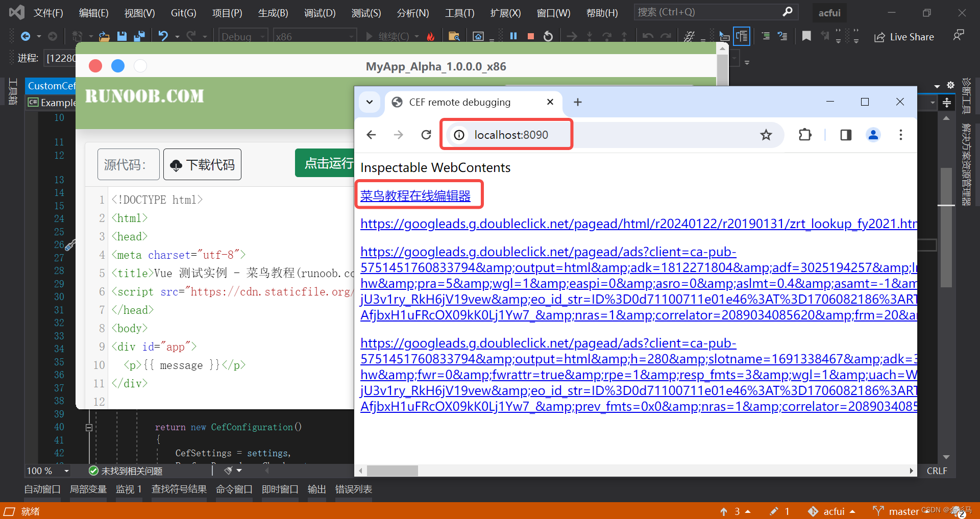Viewport: 980px width, 519px height.
Task: Restart debugging with the circular arrow
Action: (548, 36)
